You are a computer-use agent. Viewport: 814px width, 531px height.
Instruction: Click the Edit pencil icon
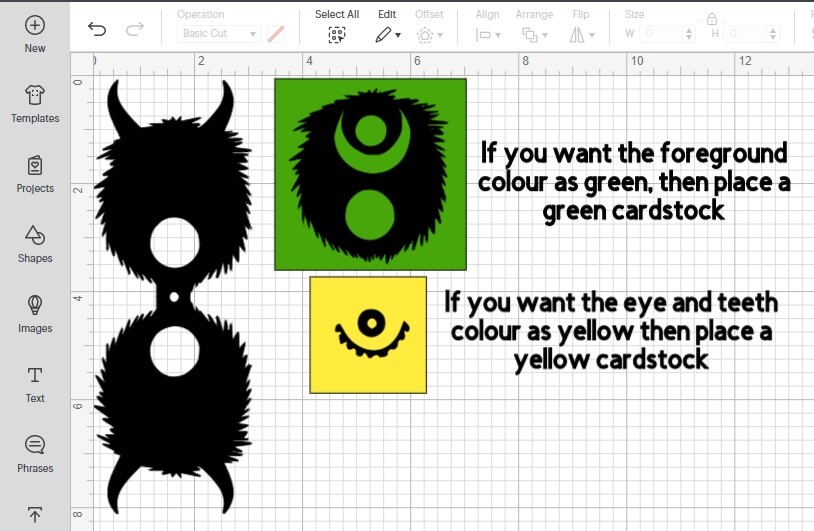(383, 35)
